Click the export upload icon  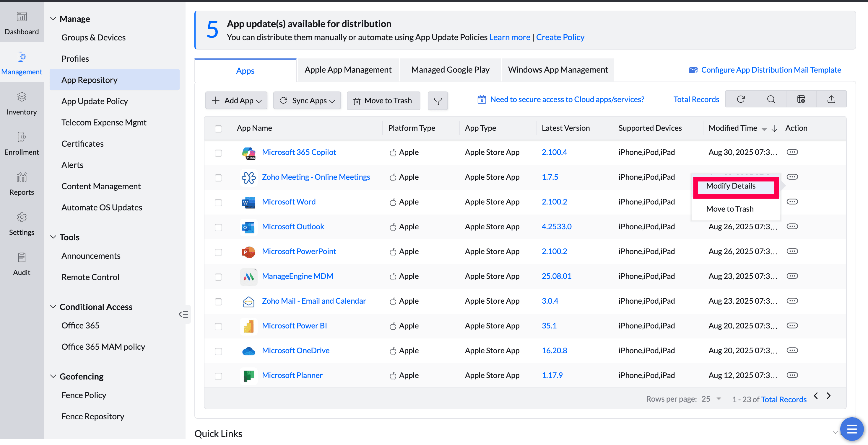831,99
